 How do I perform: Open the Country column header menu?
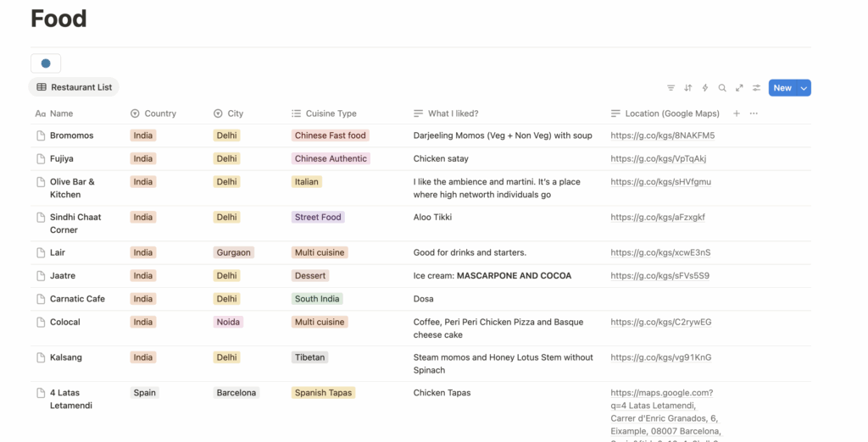[x=159, y=113]
